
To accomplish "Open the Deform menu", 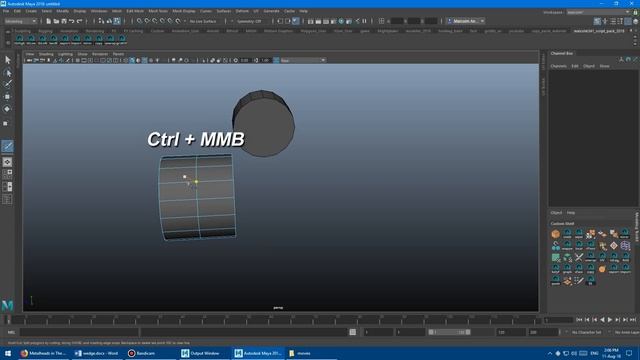I will pos(242,11).
